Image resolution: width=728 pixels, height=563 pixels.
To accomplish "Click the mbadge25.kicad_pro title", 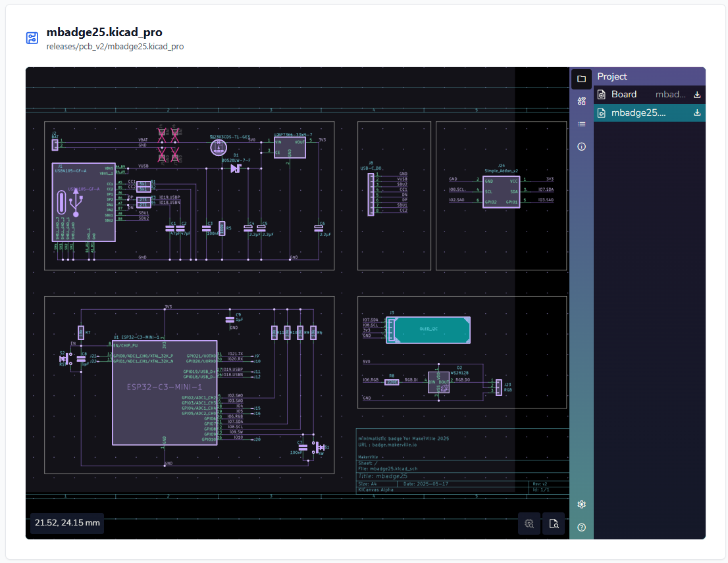I will (104, 32).
